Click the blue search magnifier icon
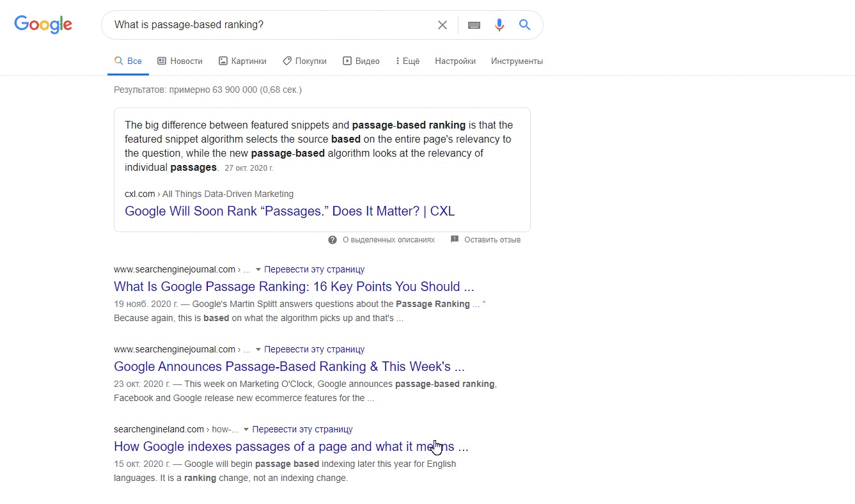The image size is (855, 504). pyautogui.click(x=524, y=25)
